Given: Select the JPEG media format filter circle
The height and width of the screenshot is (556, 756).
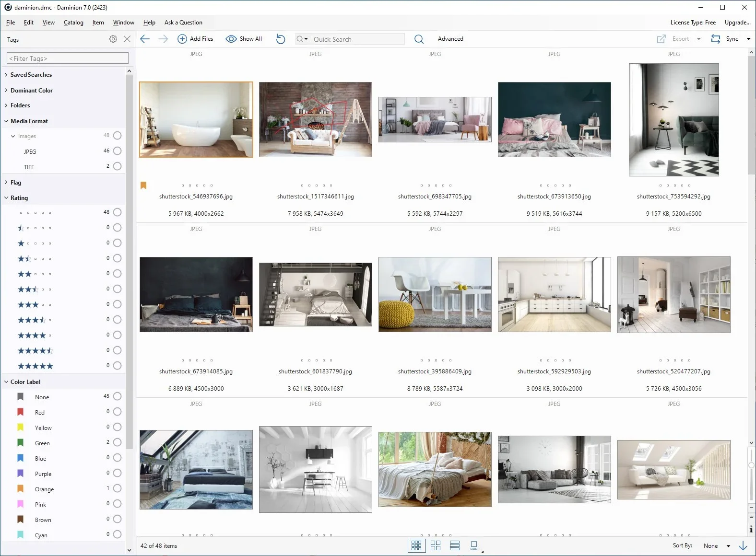Looking at the screenshot, I should coord(117,151).
